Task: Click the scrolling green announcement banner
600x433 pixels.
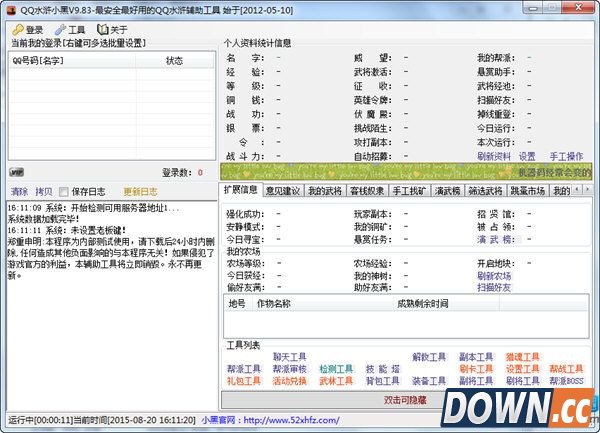Action: [x=406, y=172]
